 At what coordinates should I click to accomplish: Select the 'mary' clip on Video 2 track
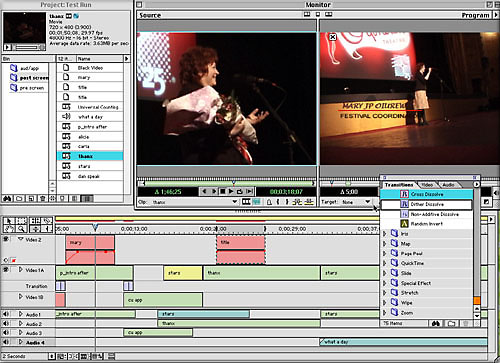coord(90,242)
